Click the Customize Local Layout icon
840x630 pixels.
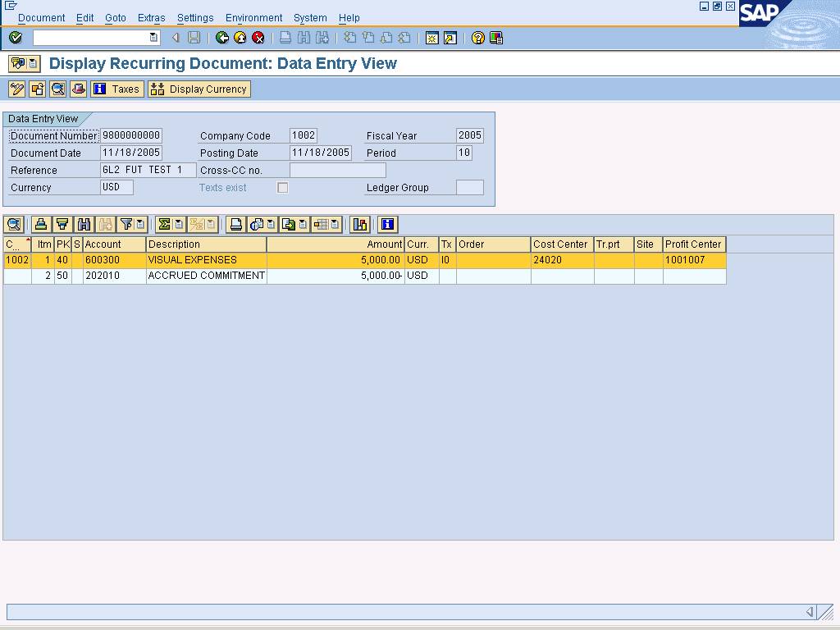coord(496,38)
